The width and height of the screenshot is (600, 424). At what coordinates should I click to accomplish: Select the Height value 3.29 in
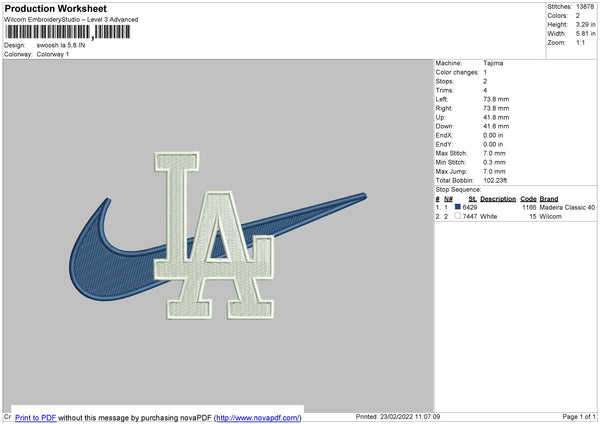[x=585, y=24]
